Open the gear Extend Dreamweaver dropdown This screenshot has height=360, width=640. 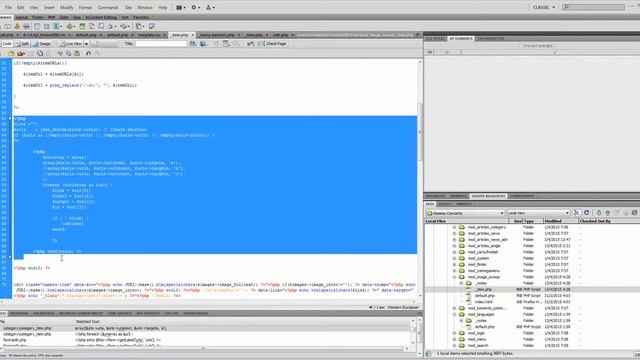(195, 7)
